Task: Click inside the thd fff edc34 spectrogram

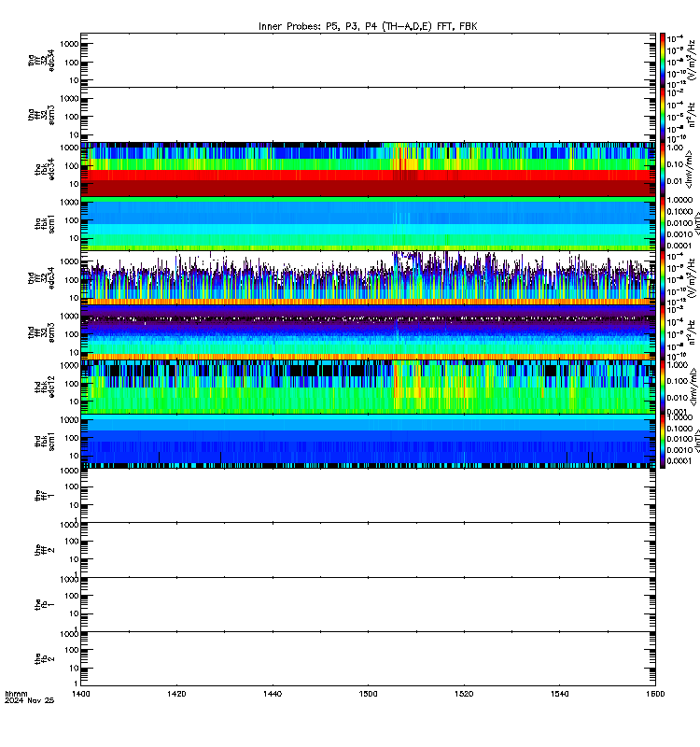Action: pyautogui.click(x=368, y=278)
